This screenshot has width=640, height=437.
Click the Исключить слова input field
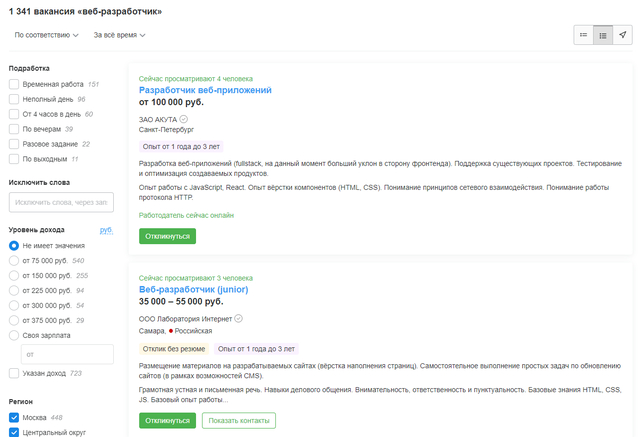(61, 203)
